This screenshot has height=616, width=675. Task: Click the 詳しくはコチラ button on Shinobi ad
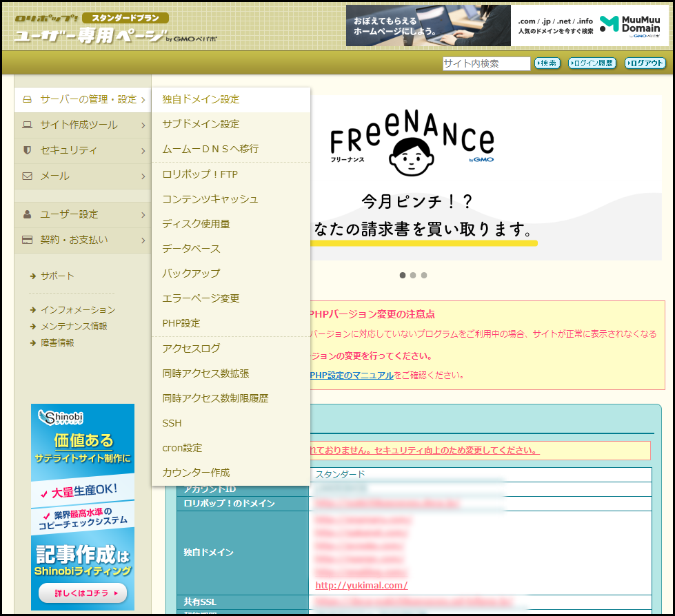point(83,593)
